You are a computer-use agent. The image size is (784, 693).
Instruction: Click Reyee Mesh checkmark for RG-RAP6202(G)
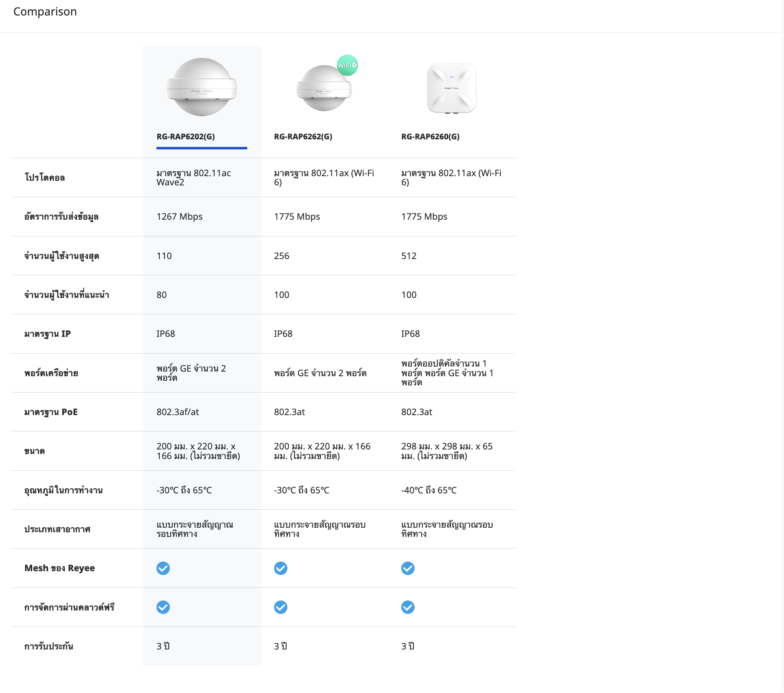(163, 568)
